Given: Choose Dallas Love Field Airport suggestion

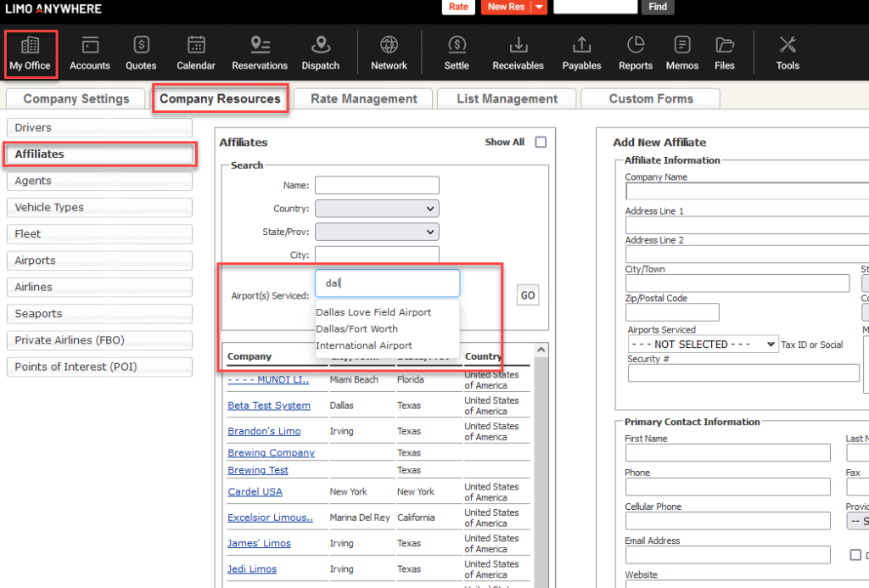Looking at the screenshot, I should (373, 312).
